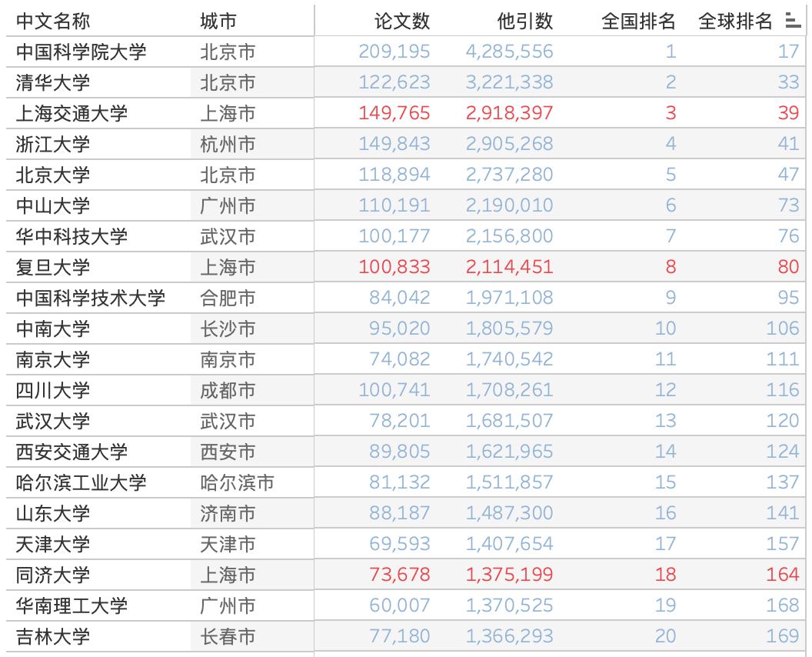Select the 中文名称 column header

tap(53, 22)
